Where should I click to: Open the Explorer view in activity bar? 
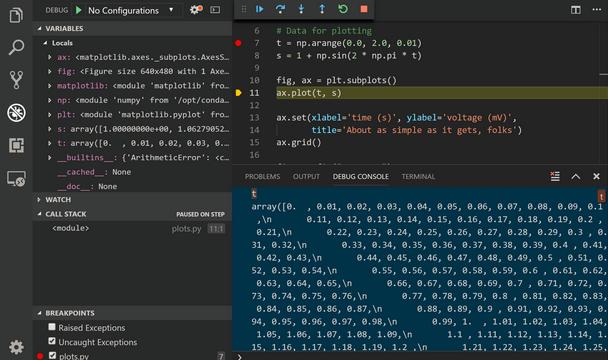click(x=16, y=15)
